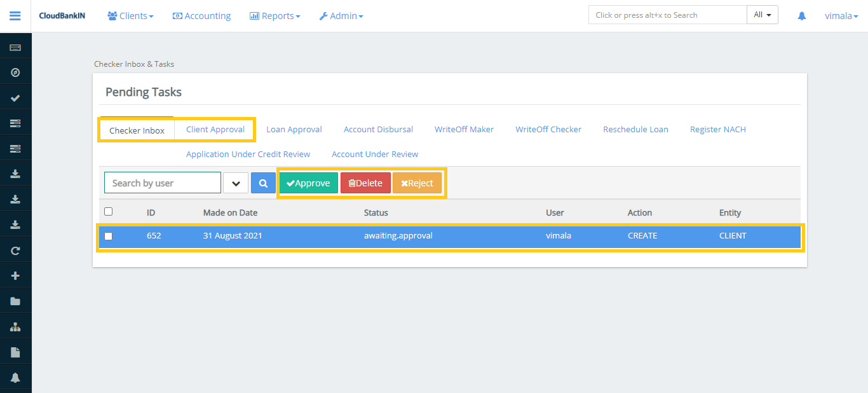Open the Account Under Review link
The width and height of the screenshot is (868, 393).
(x=374, y=154)
